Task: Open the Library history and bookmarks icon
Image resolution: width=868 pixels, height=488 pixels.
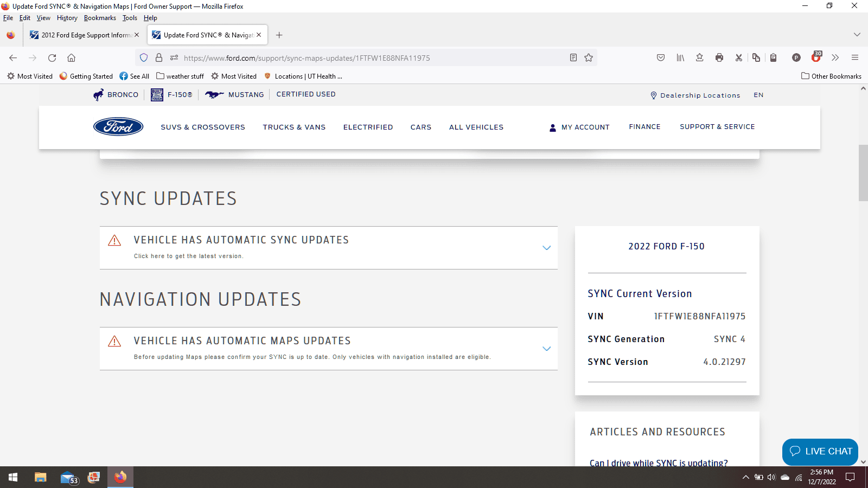Action: 680,58
